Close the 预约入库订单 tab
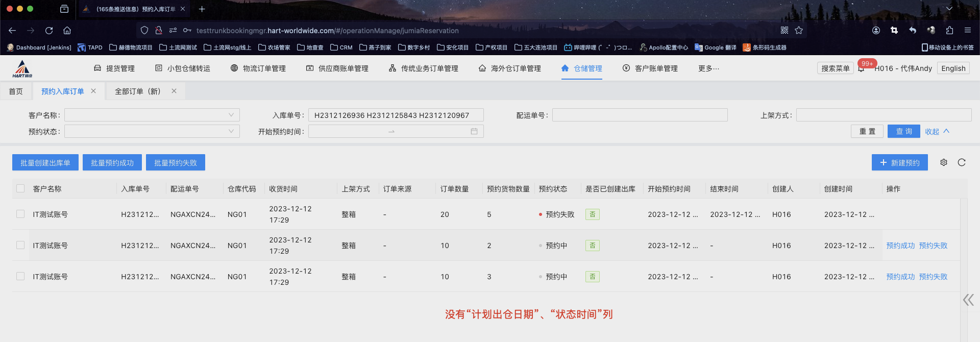The image size is (980, 342). coord(93,91)
